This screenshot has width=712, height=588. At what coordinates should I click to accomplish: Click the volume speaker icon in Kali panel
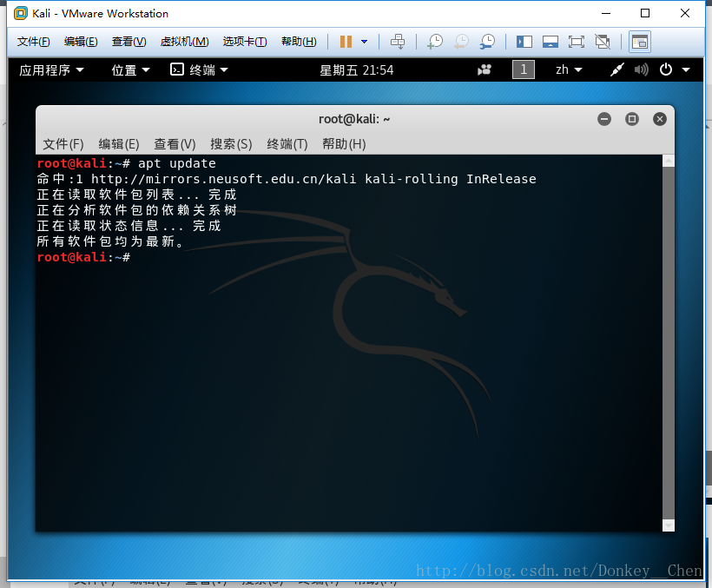(641, 70)
